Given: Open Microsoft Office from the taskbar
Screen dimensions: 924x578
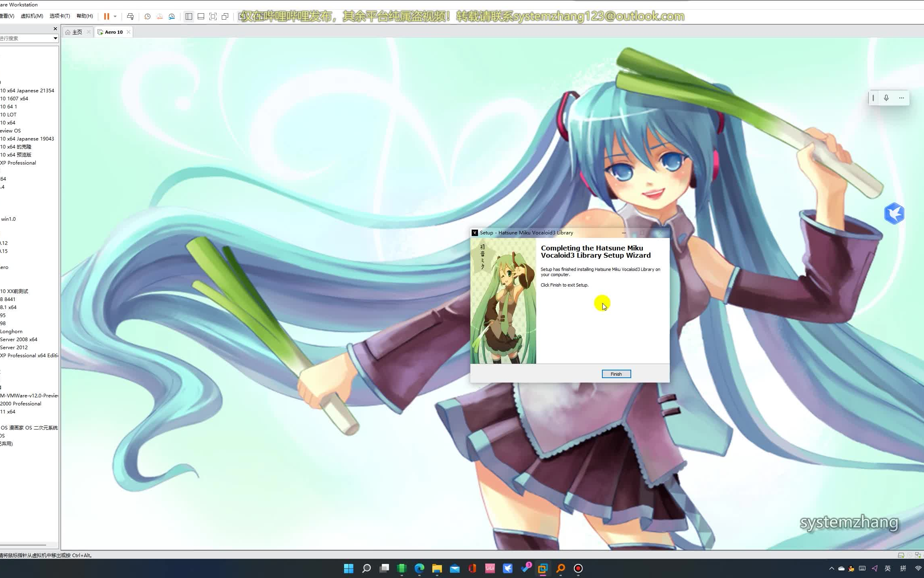Looking at the screenshot, I should pos(472,568).
